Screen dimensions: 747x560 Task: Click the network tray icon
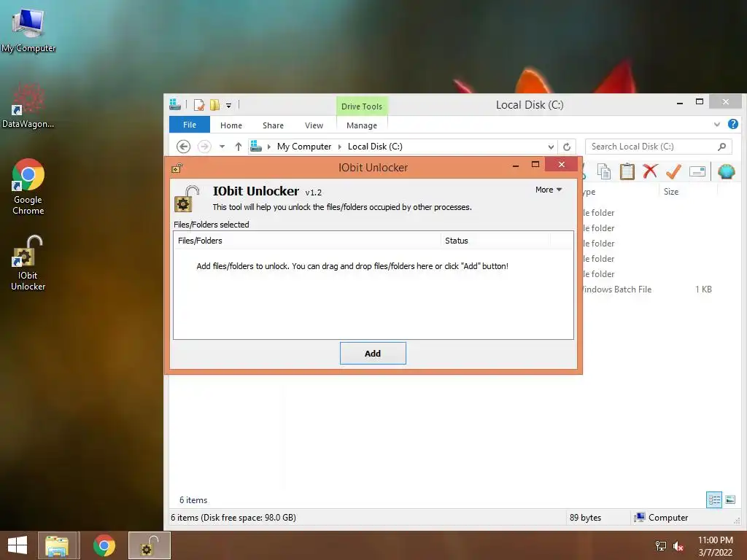[x=661, y=545]
